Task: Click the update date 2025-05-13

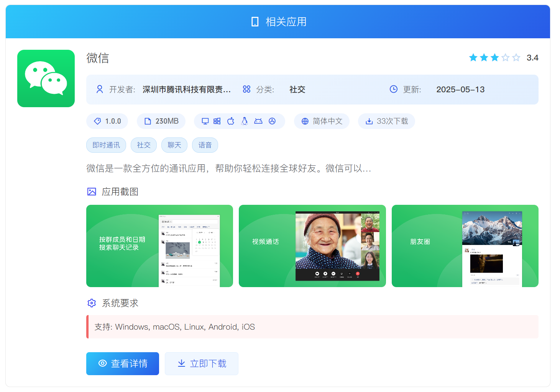Action: 460,90
